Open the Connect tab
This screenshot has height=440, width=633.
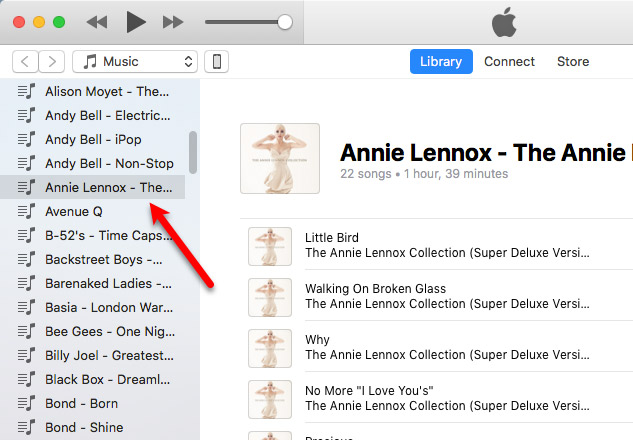coord(510,61)
